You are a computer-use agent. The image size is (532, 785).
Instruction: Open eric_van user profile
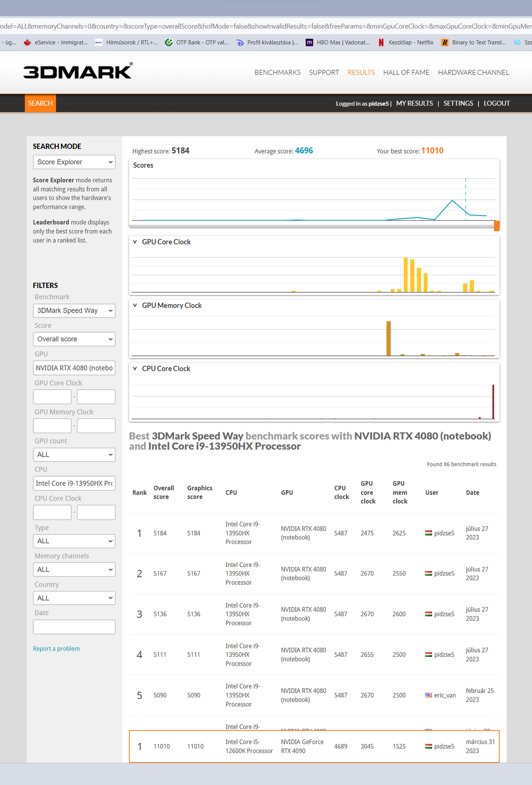tap(445, 695)
